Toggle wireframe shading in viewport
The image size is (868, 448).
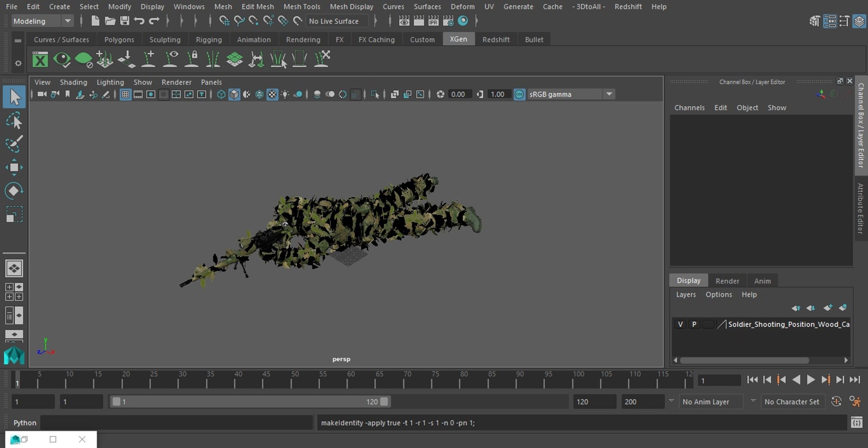221,94
